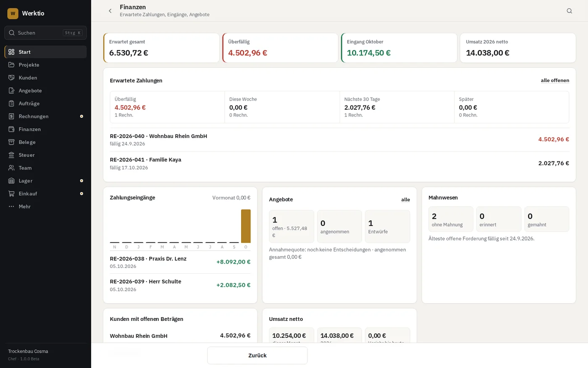This screenshot has width=588, height=368.
Task: Click the Angebote document icon
Action: coord(11,90)
